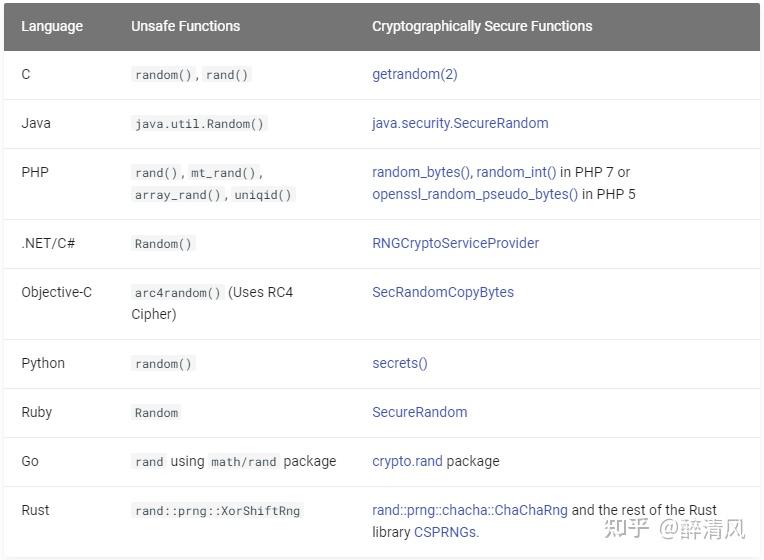Screen dimensions: 764x560
Task: Open the rand::prng::chacha::ChaChaRng link
Action: click(x=470, y=510)
